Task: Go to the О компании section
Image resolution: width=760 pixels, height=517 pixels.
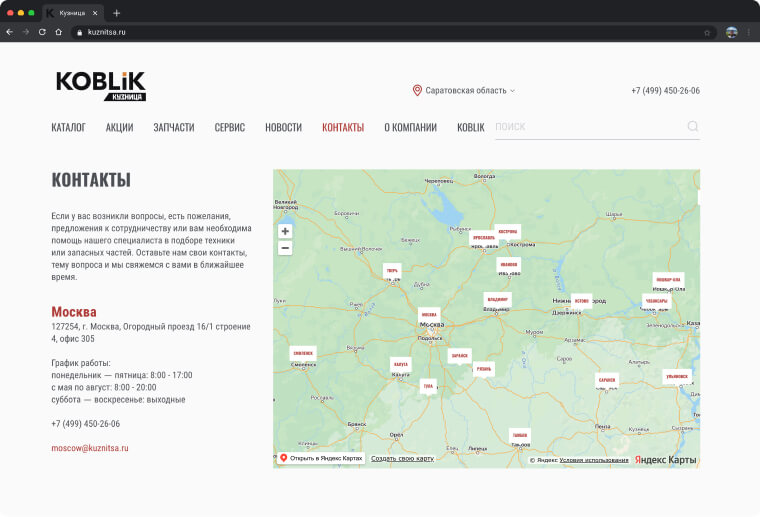Action: pyautogui.click(x=411, y=127)
